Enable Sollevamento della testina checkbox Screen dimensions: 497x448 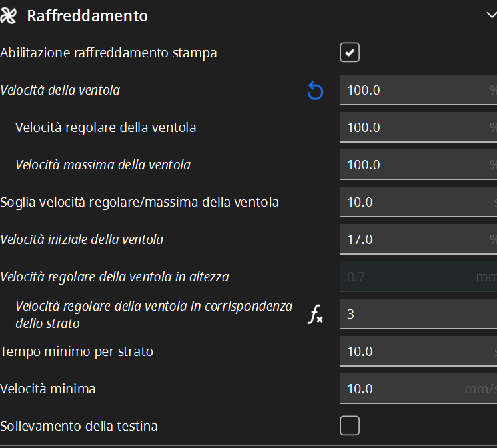[x=350, y=425]
